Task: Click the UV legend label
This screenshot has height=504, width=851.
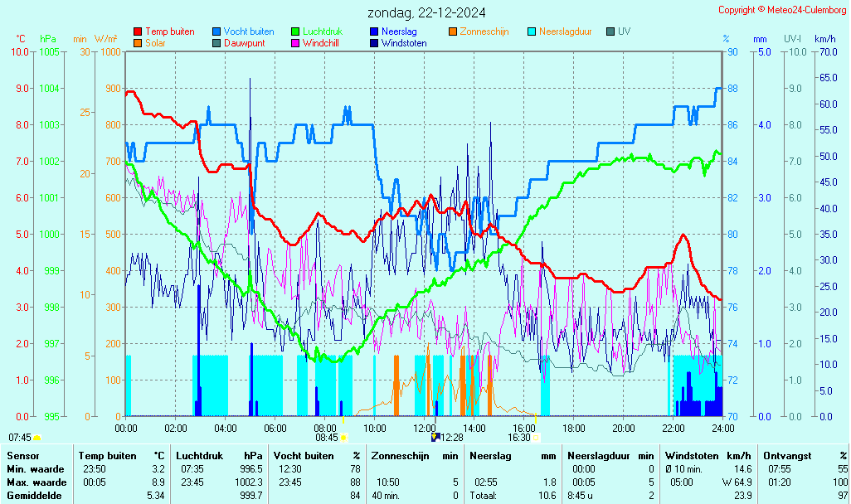Action: [624, 31]
